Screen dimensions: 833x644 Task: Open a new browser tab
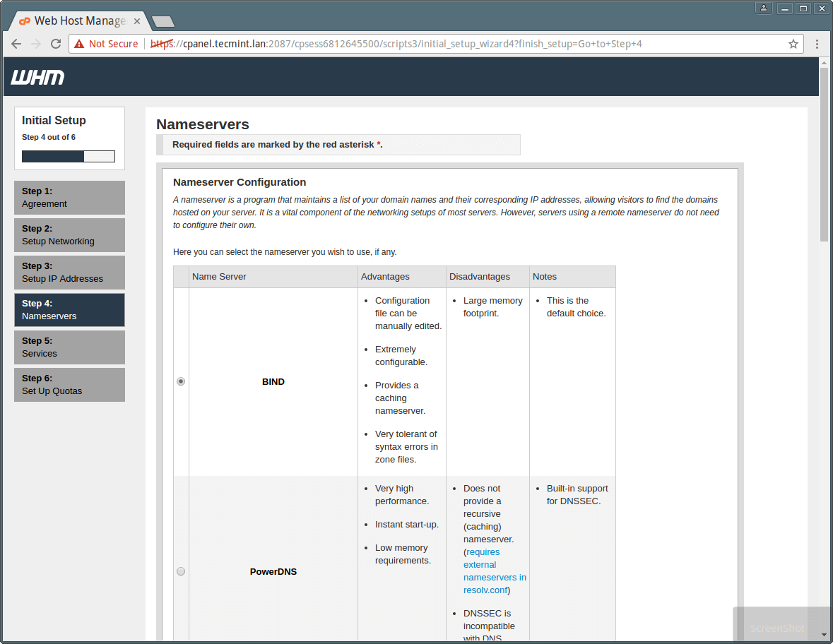(x=163, y=22)
